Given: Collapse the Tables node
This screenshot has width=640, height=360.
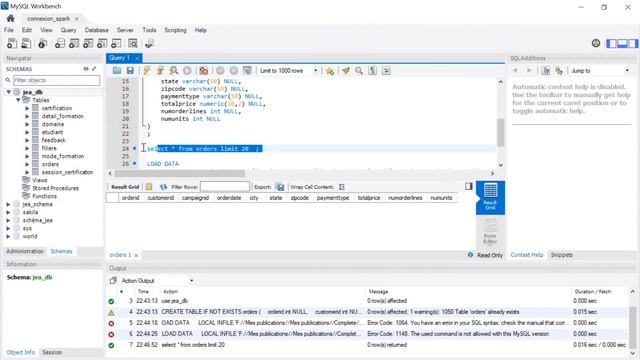Looking at the screenshot, I should (x=18, y=100).
